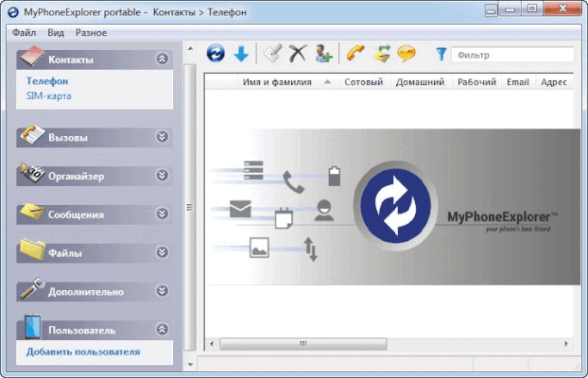Viewport: 588px width, 378px height.
Task: Click the contact list scroll right arrow
Action: pyautogui.click(x=566, y=343)
